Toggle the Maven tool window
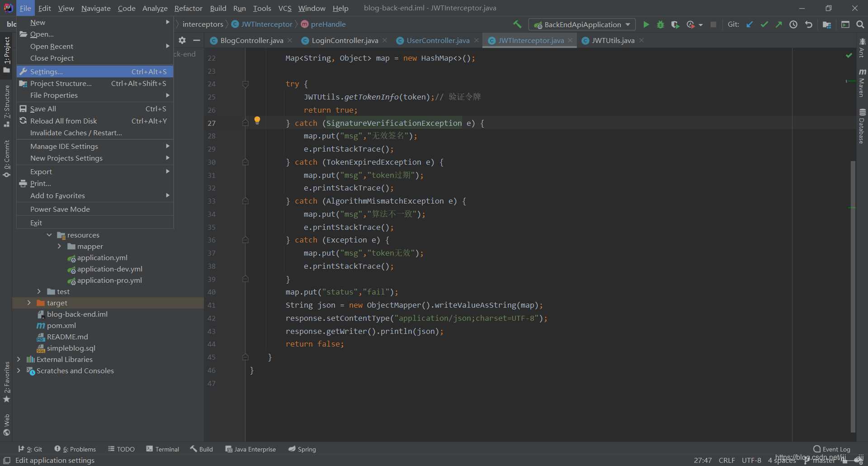868x466 pixels. (x=862, y=84)
